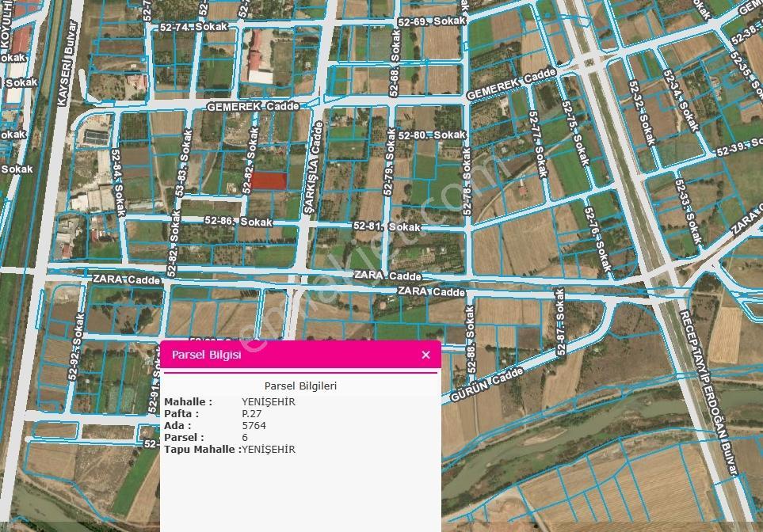Viewport: 763px width, 532px height.
Task: Click the 52-81. Sokak street label
Action: pyautogui.click(x=387, y=226)
